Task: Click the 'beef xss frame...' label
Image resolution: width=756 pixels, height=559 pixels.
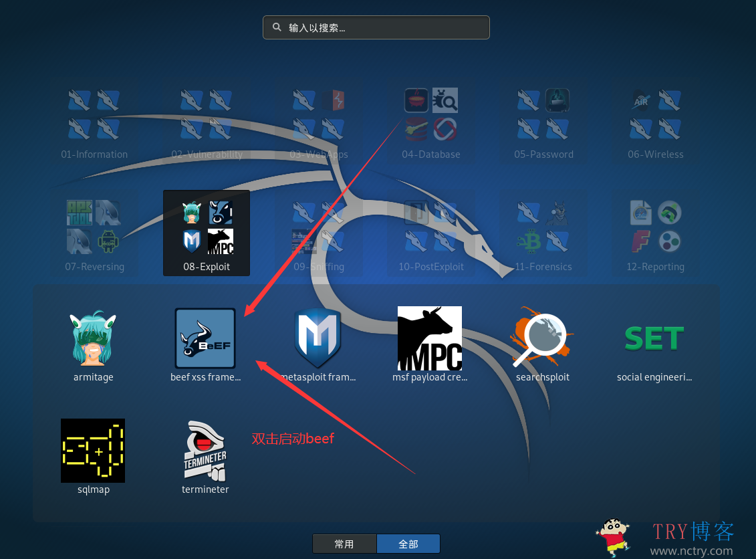Action: (205, 377)
